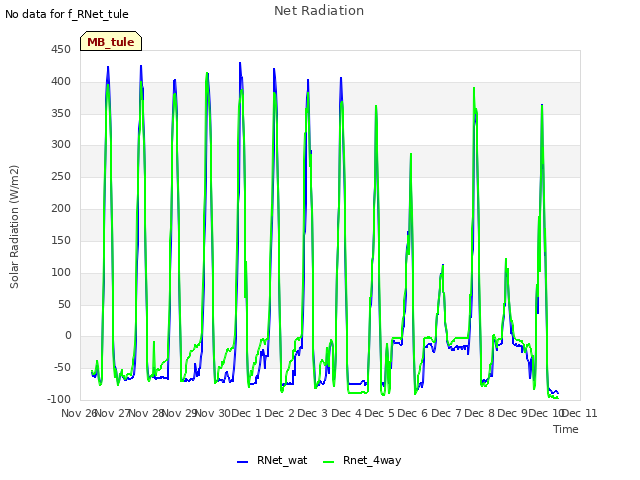The image size is (640, 480).
Task: Click the Time axis label
Action: pyautogui.click(x=566, y=429)
